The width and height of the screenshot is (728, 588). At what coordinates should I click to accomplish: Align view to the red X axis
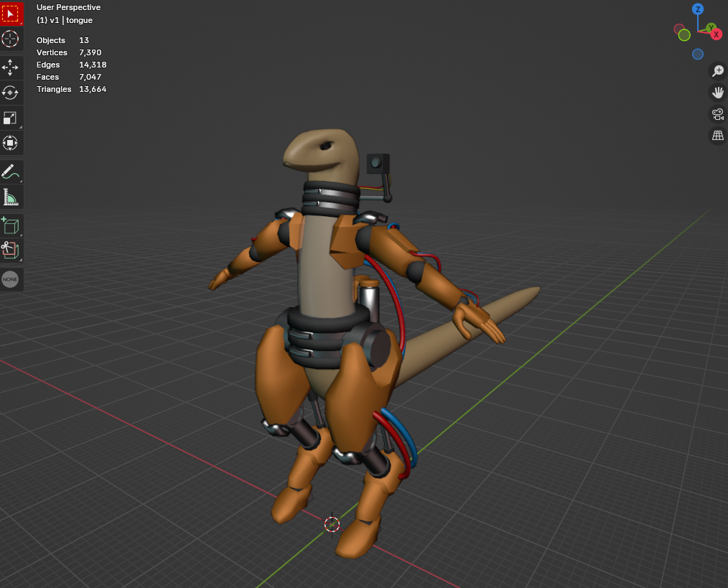pyautogui.click(x=717, y=34)
